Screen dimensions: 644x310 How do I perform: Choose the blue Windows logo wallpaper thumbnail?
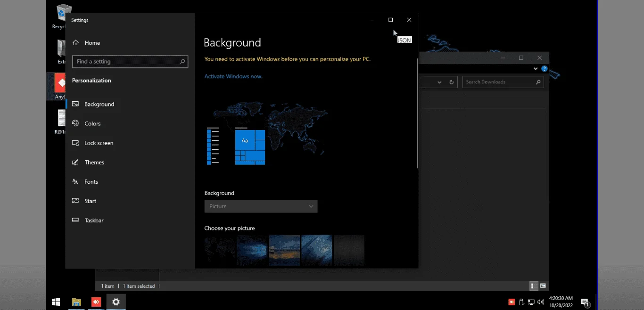(x=252, y=250)
